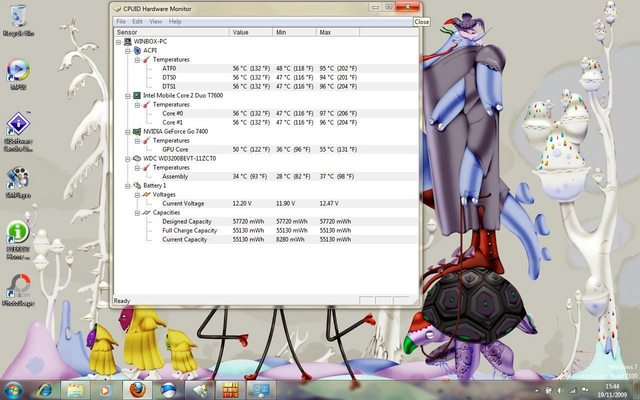Collapse the Battery 1 node

[x=128, y=186]
